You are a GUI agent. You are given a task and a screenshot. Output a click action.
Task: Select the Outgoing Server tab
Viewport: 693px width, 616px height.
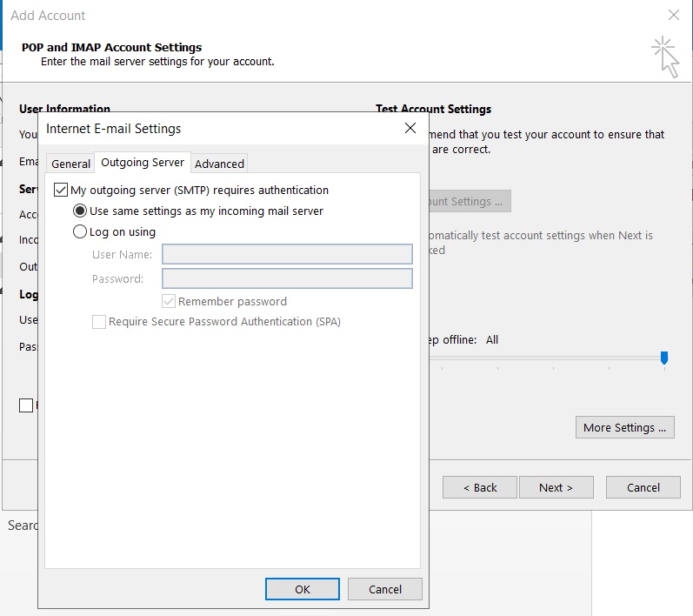point(143,163)
